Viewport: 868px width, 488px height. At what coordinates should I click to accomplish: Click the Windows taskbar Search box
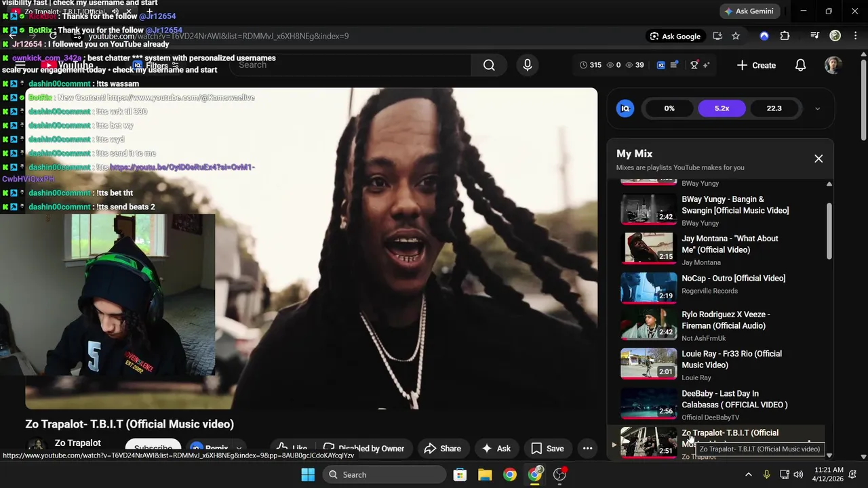tap(384, 474)
